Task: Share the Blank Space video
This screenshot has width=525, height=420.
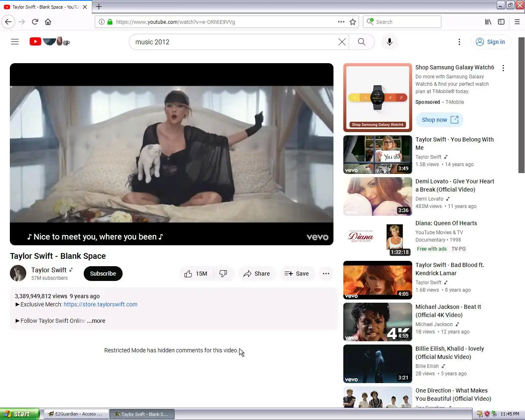Action: (x=257, y=274)
